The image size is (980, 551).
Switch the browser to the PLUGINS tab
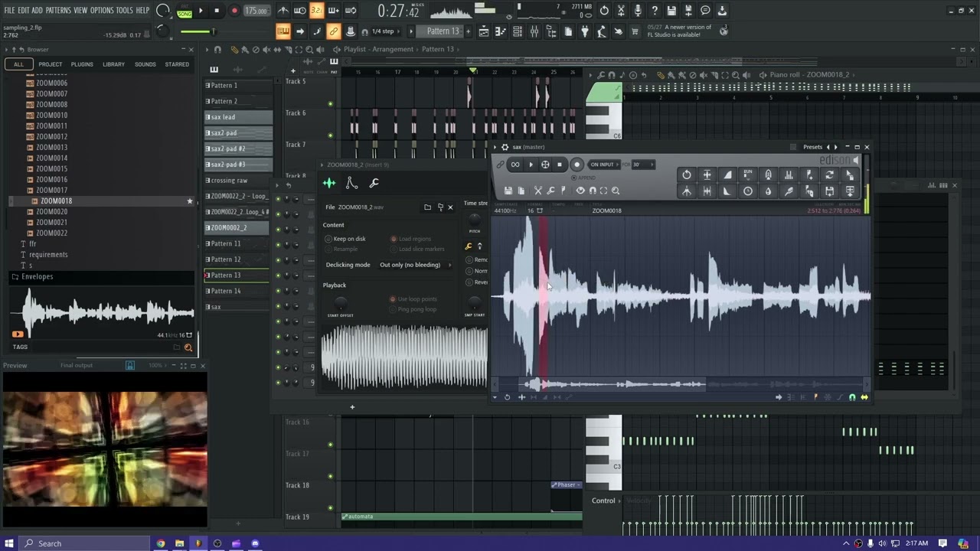tap(82, 64)
